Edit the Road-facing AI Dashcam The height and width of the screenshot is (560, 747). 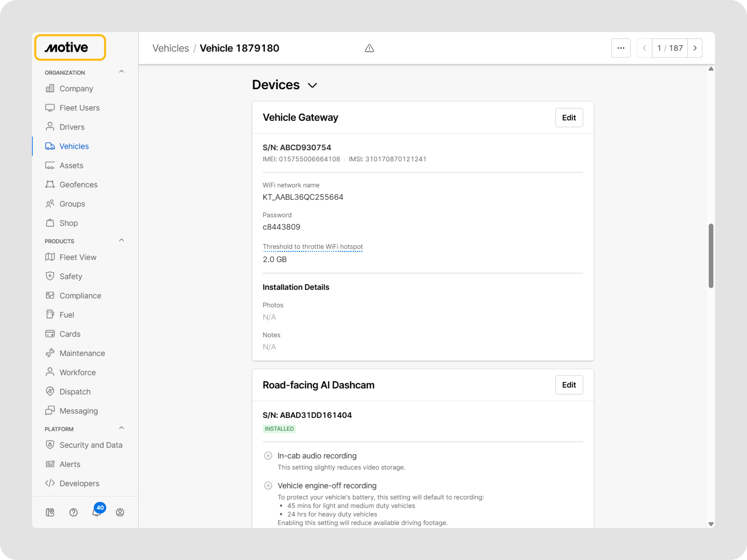(569, 385)
